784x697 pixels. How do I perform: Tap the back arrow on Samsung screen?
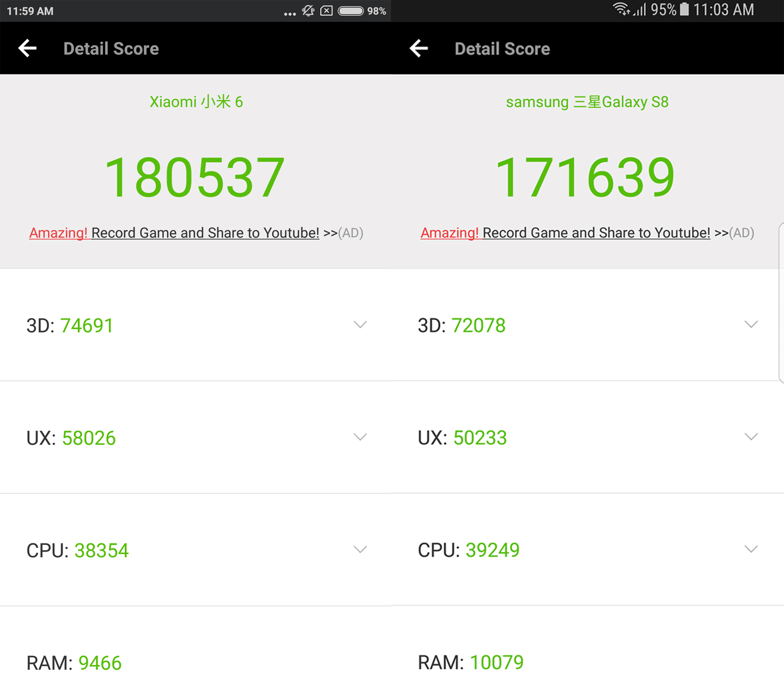point(419,48)
